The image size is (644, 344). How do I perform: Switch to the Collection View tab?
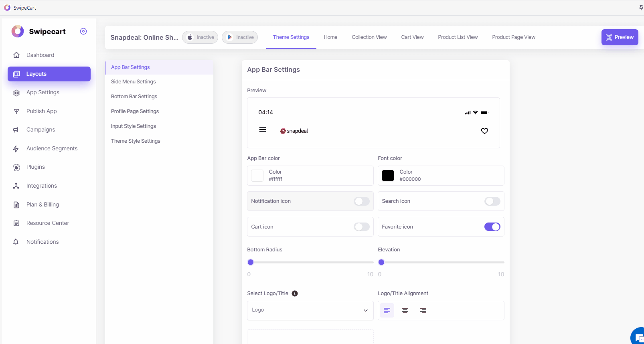tap(369, 37)
